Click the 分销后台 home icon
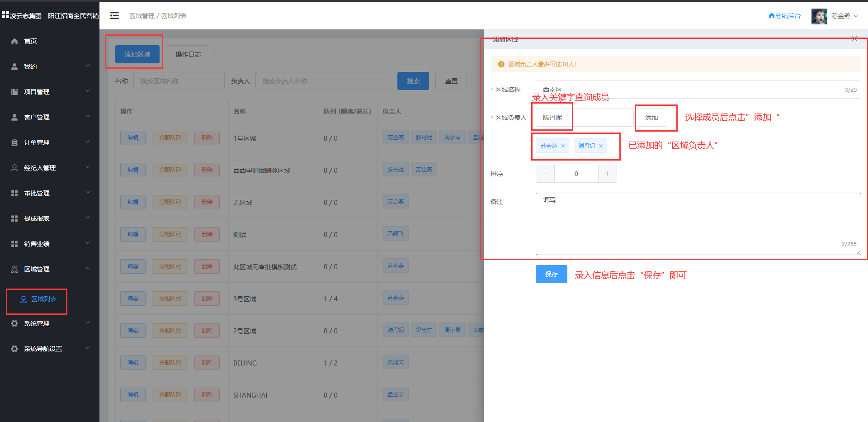The width and height of the screenshot is (868, 422). click(771, 16)
